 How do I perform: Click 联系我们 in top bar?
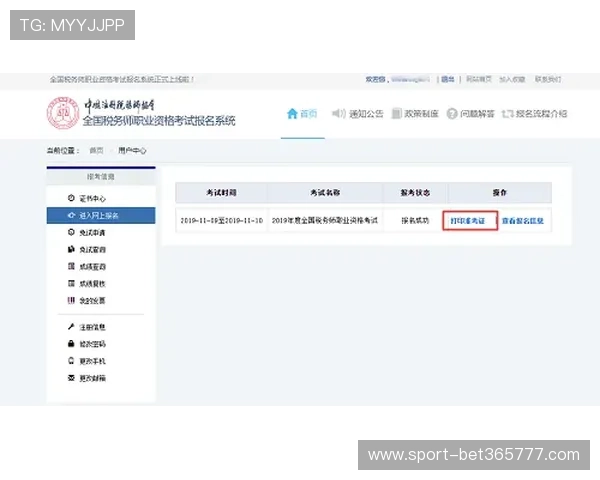(x=548, y=79)
